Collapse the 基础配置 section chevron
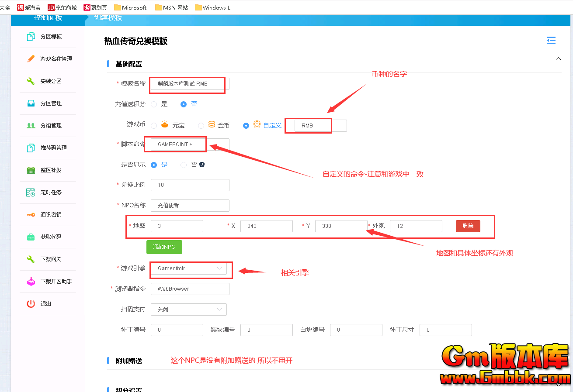Screen dimensions: 573x392 (558, 58)
